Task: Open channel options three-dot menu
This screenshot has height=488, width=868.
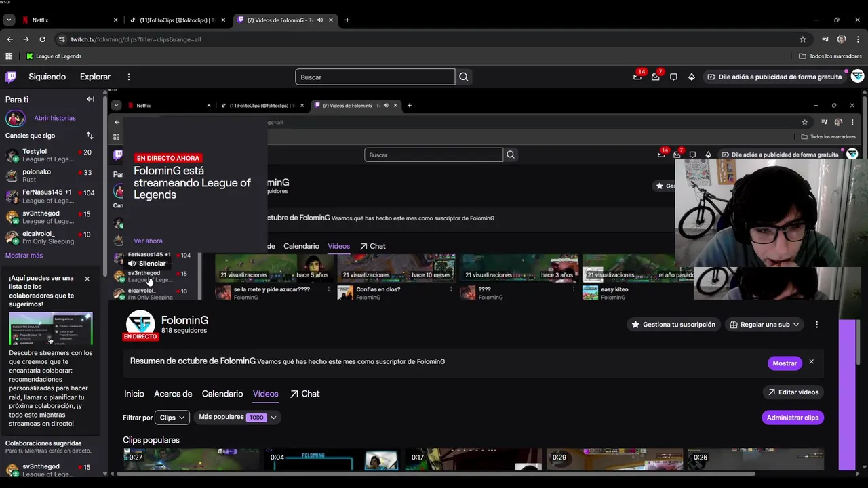Action: point(816,325)
